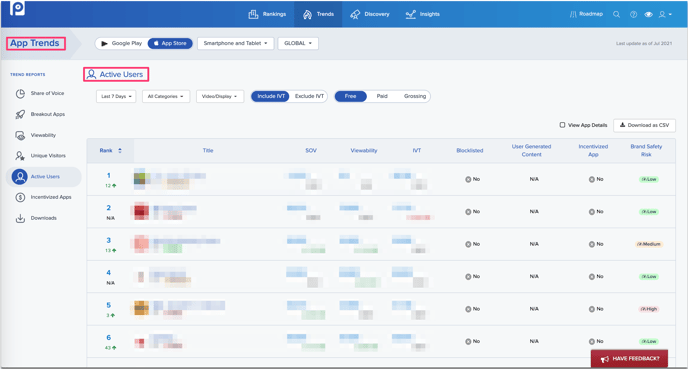Click Download as CSV button

pos(644,125)
